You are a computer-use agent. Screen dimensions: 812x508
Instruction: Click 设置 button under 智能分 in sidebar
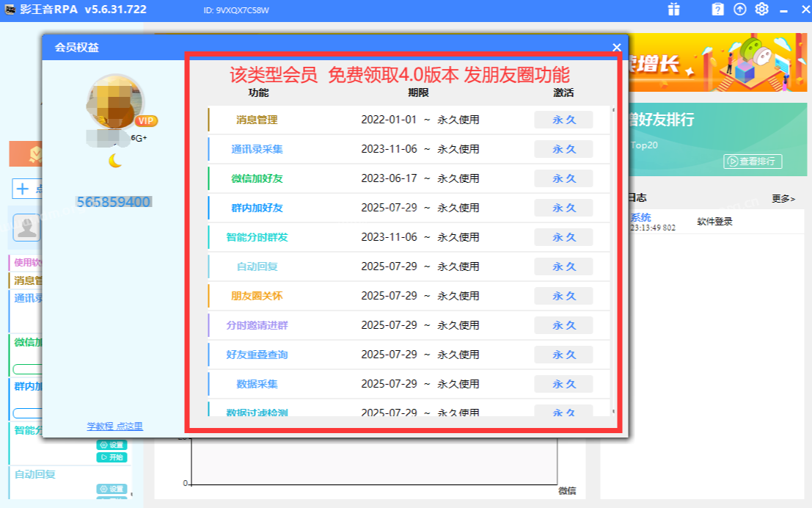pyautogui.click(x=111, y=445)
